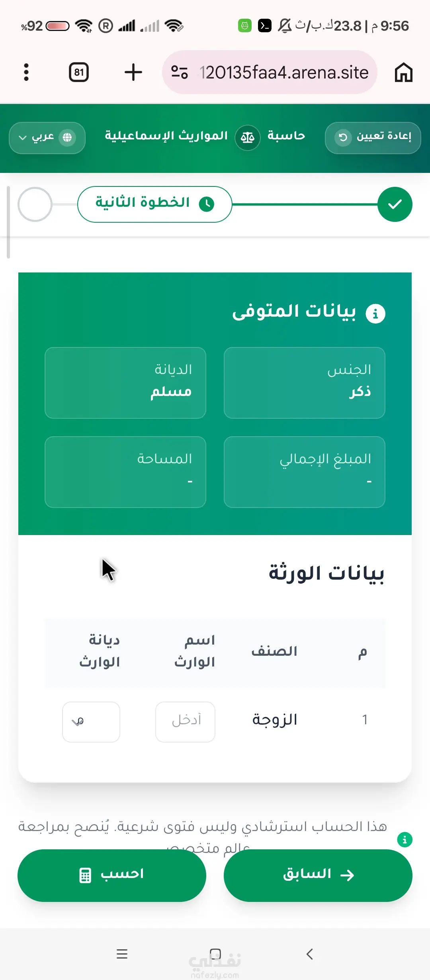Click the scales logo icon in header
430x980 pixels.
click(247, 138)
